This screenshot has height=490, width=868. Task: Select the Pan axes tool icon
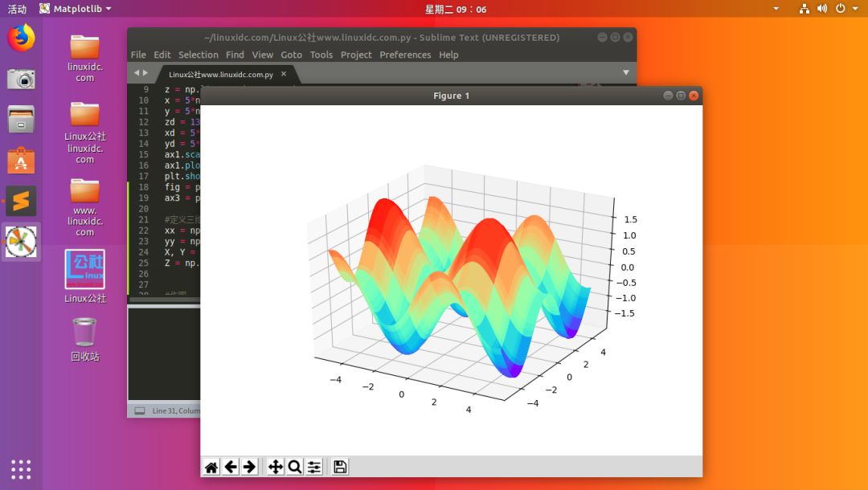point(275,467)
